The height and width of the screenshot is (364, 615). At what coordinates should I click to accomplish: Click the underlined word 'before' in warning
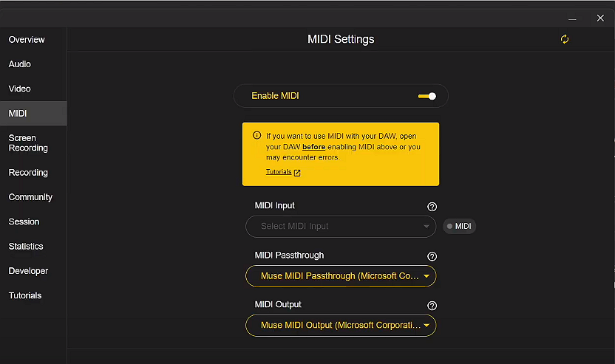313,148
